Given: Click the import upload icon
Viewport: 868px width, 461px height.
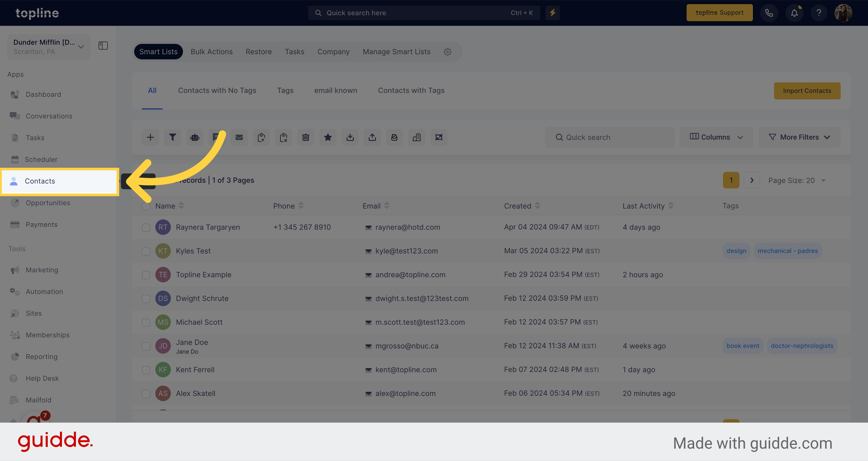Looking at the screenshot, I should [372, 137].
